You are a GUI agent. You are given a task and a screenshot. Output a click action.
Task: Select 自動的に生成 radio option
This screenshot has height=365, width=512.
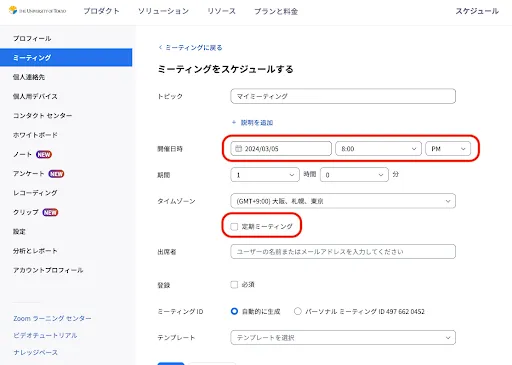pyautogui.click(x=234, y=311)
